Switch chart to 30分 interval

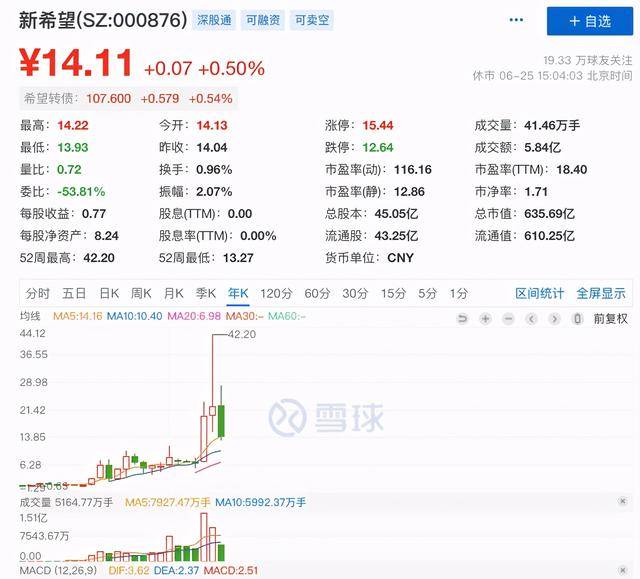[x=355, y=293]
